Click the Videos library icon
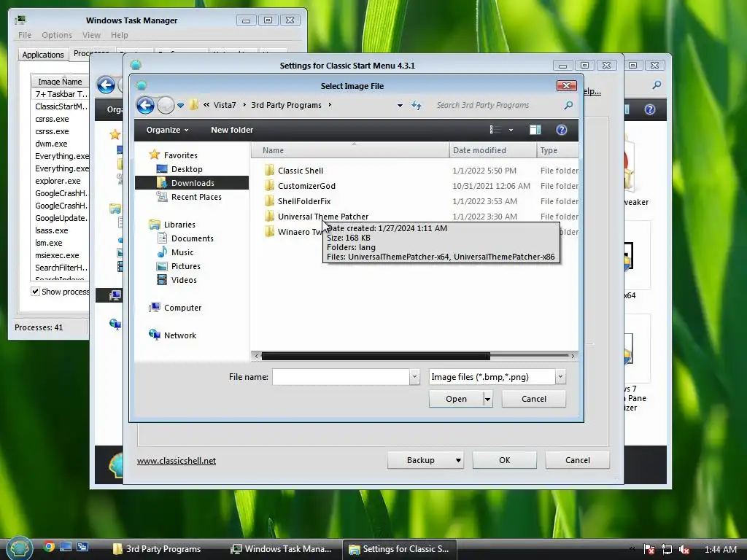Image resolution: width=747 pixels, height=560 pixels. point(162,280)
